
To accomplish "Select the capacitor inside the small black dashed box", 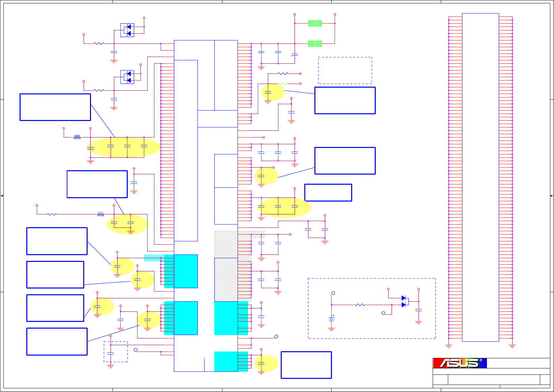I will tap(111, 353).
